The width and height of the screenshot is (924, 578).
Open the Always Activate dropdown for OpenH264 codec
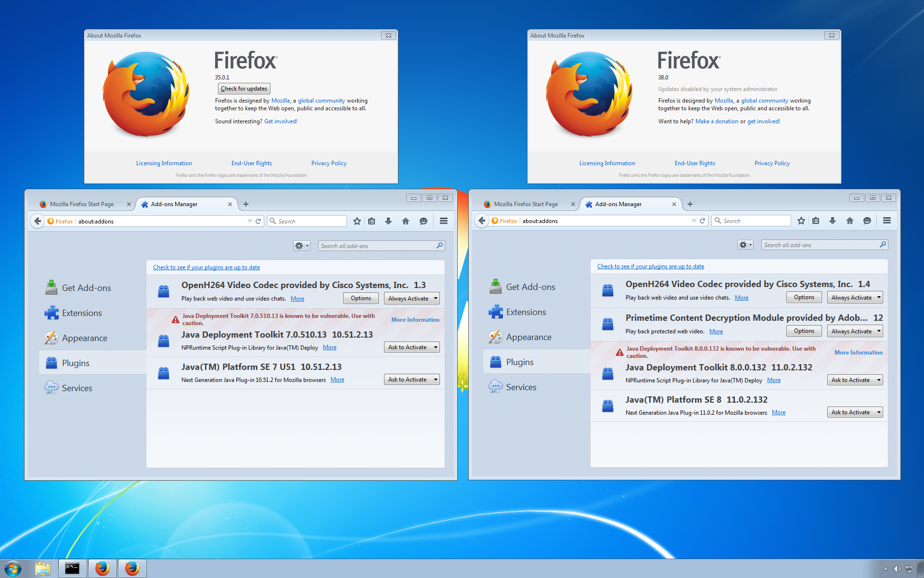(x=411, y=298)
